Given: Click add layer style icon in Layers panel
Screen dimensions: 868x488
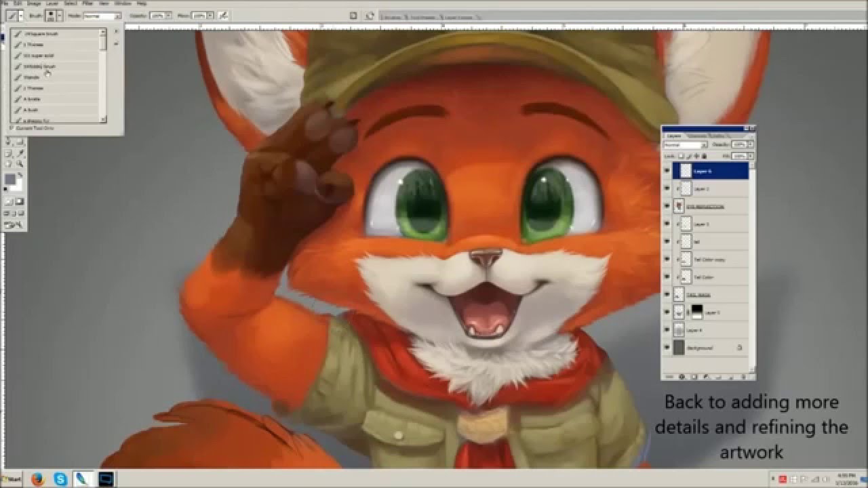Looking at the screenshot, I should click(x=682, y=376).
